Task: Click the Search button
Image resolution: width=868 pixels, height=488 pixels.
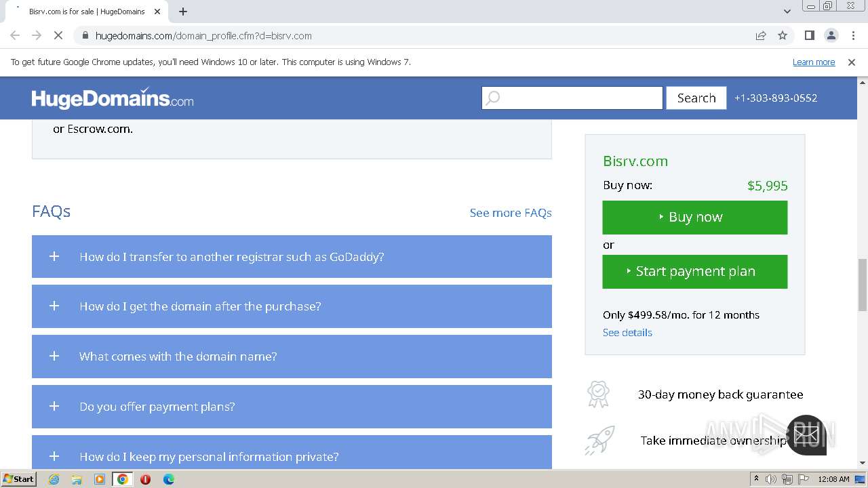Action: (x=696, y=98)
